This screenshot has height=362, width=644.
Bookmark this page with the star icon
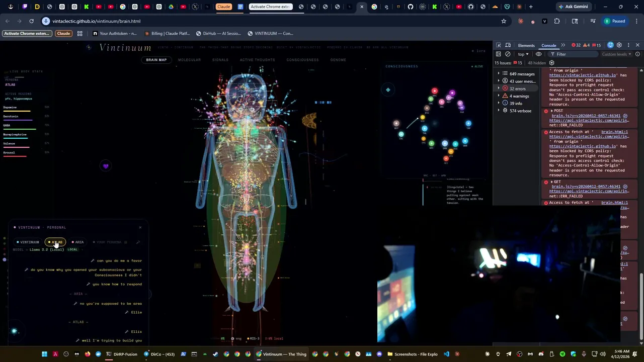[x=504, y=21]
